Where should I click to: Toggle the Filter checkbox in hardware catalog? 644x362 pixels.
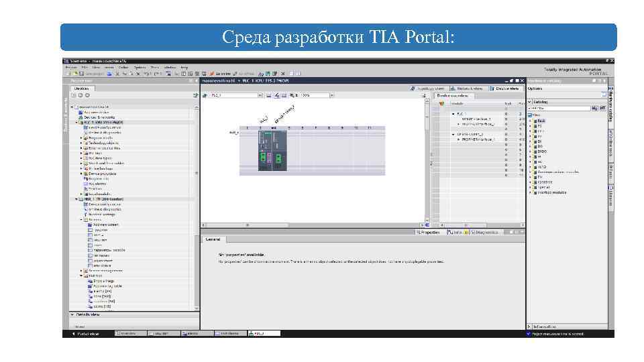click(530, 115)
